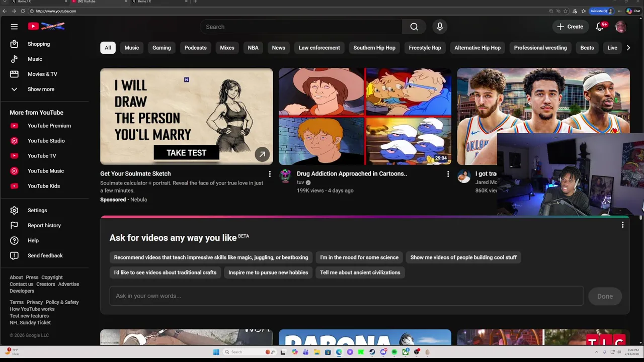Open Discord from the taskbar
Viewport: 644px width, 362px height.
(383, 352)
